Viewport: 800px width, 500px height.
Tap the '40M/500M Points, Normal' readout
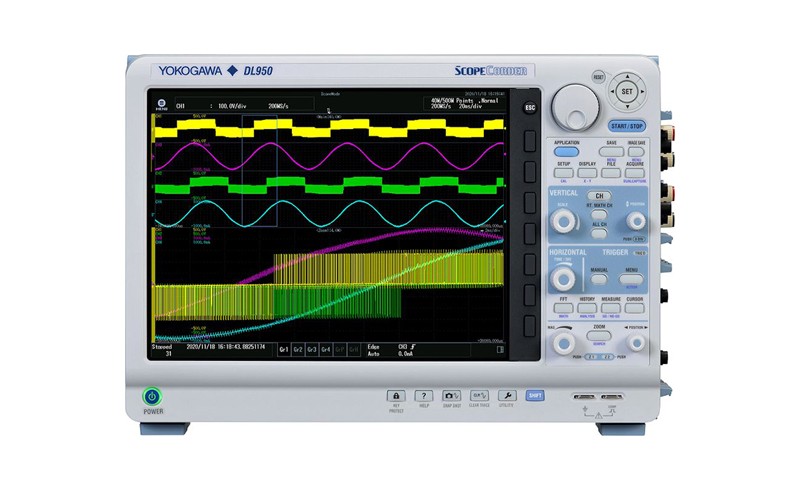[465, 101]
